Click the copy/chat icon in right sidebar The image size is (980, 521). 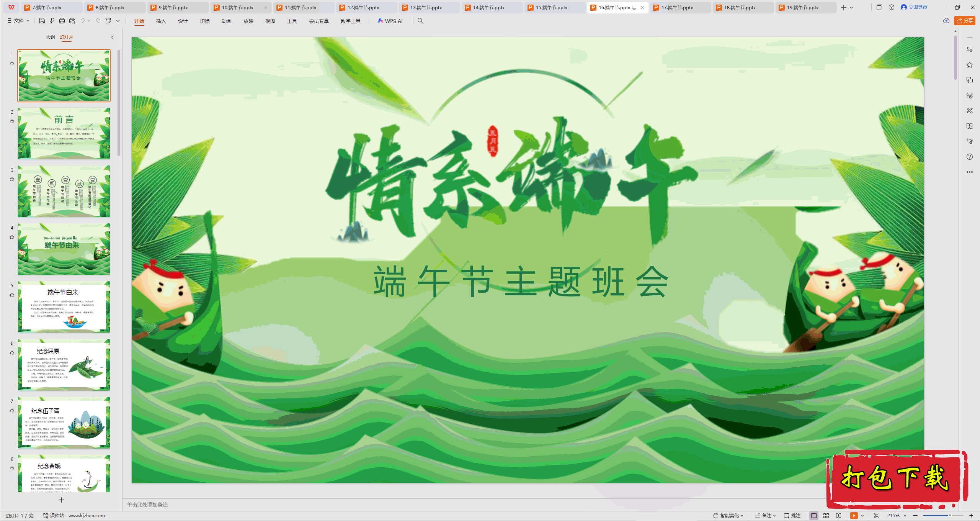click(970, 80)
